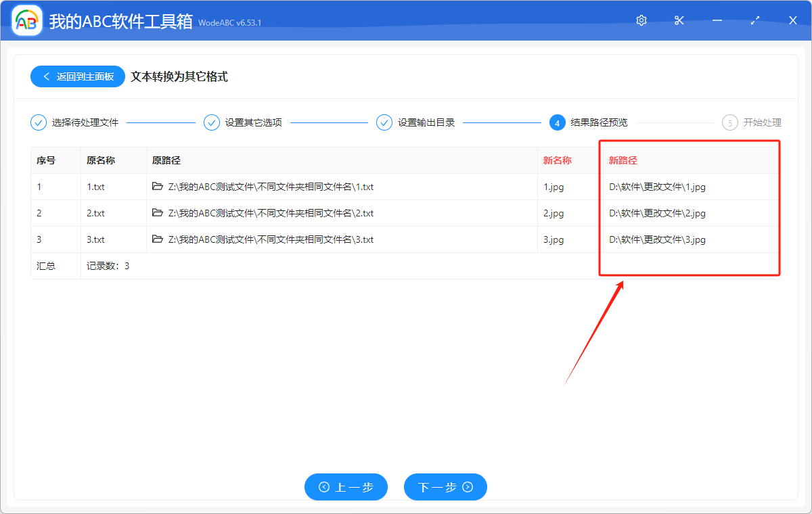The image size is (812, 514).
Task: Click the checkmark icon of 设置输出目录 step
Action: click(384, 122)
